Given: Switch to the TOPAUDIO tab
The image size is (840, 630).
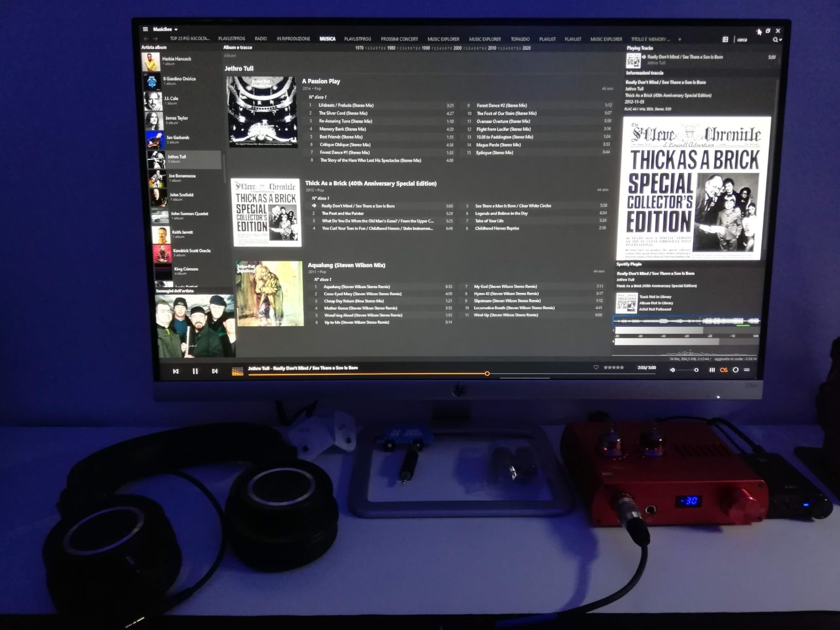Looking at the screenshot, I should coord(520,39).
